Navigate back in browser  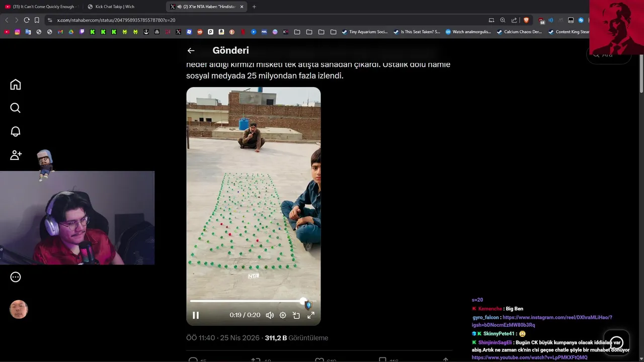click(x=7, y=20)
